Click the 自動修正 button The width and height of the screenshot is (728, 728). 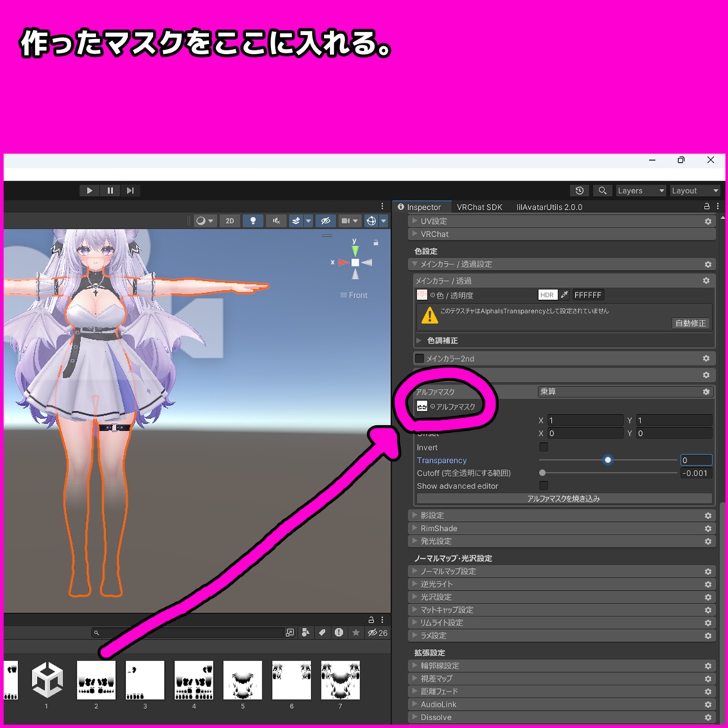(690, 323)
